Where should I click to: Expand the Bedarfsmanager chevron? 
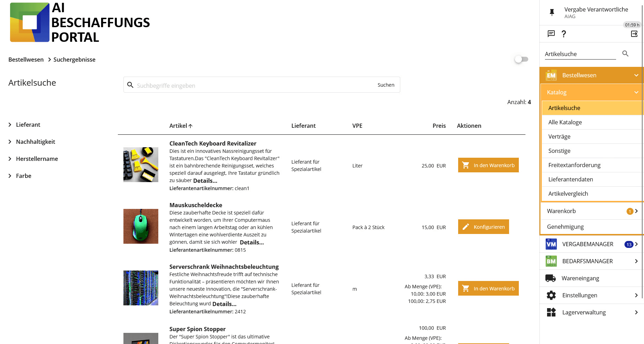point(636,261)
